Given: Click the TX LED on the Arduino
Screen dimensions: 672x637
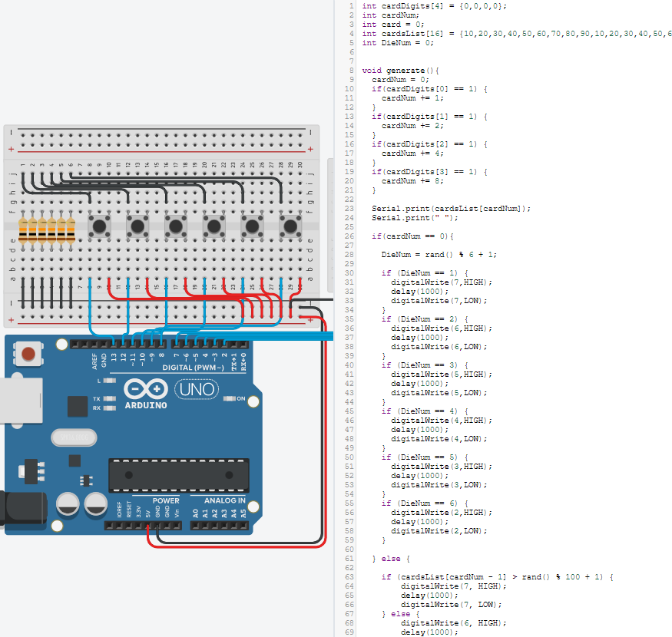Looking at the screenshot, I should click(111, 399).
